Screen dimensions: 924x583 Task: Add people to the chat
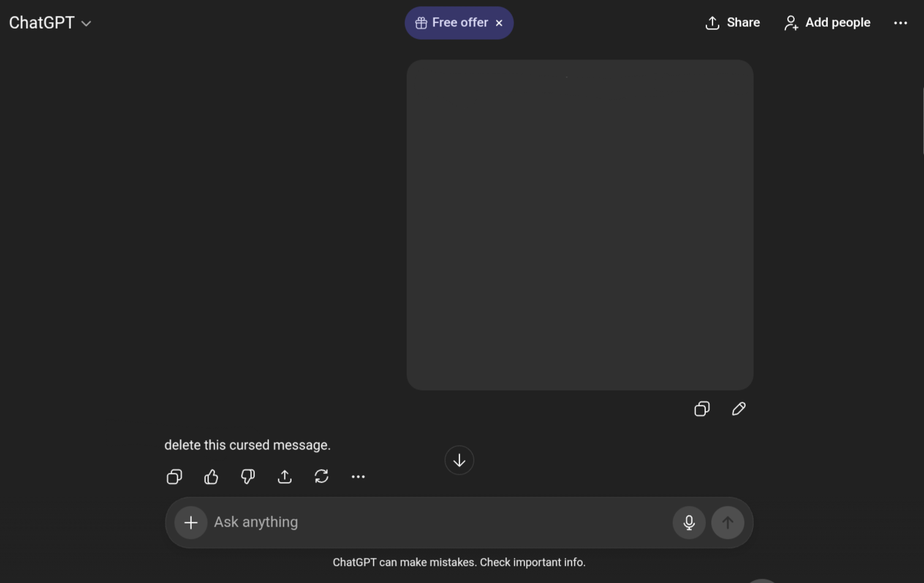(827, 23)
